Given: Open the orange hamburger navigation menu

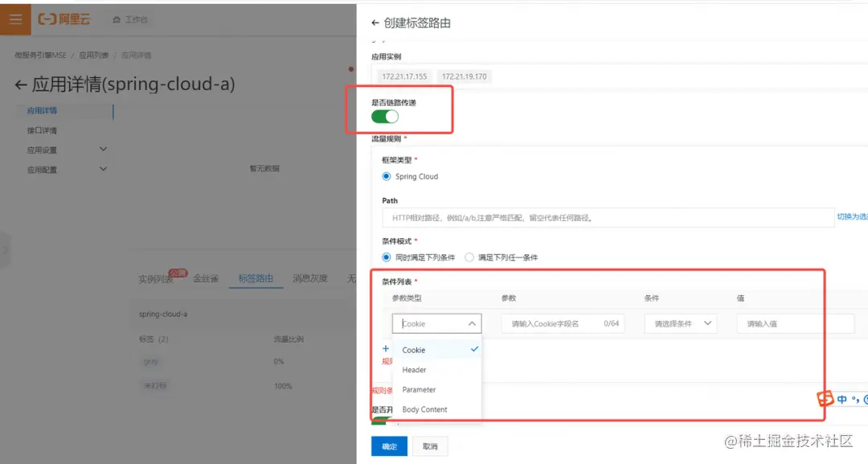Looking at the screenshot, I should tap(15, 19).
